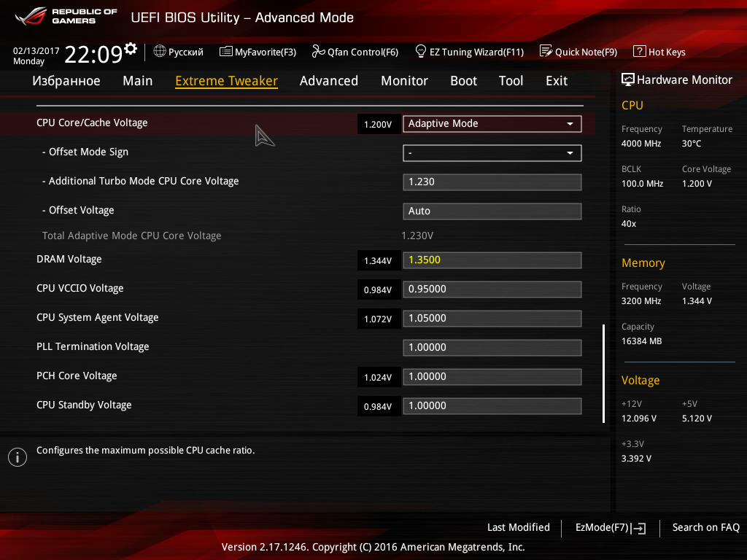Viewport: 747px width, 560px height.
Task: Click the settings list vertical scrollbar
Action: pos(603,373)
